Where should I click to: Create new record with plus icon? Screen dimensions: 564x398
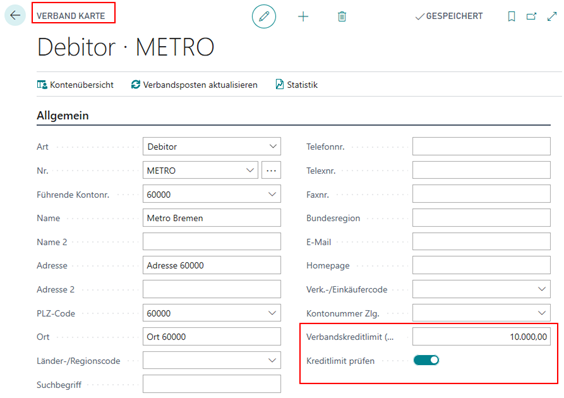click(x=303, y=17)
